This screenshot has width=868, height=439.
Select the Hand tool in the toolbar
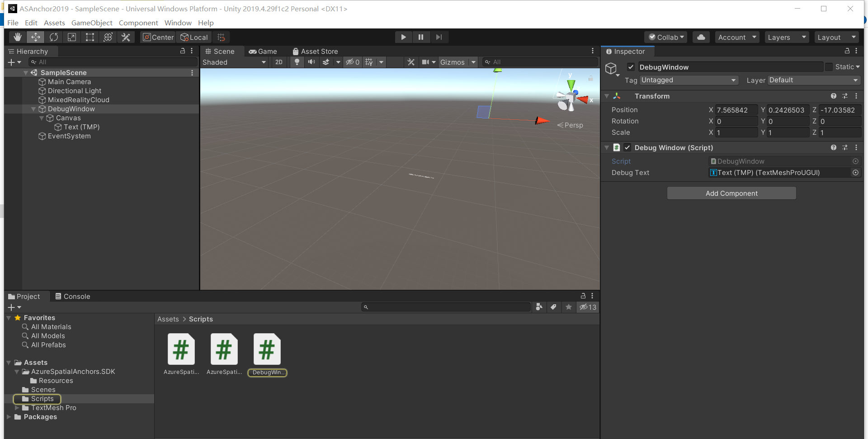(x=17, y=37)
